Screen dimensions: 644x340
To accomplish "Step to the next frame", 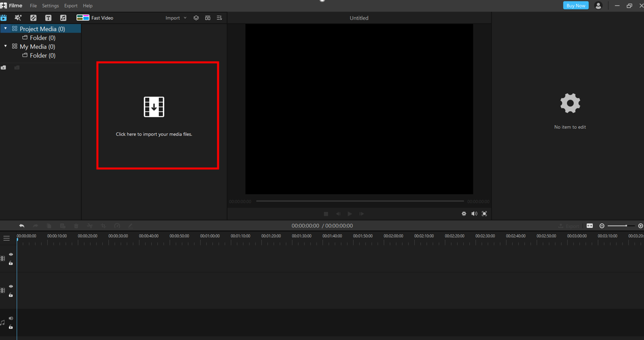I will tap(362, 214).
